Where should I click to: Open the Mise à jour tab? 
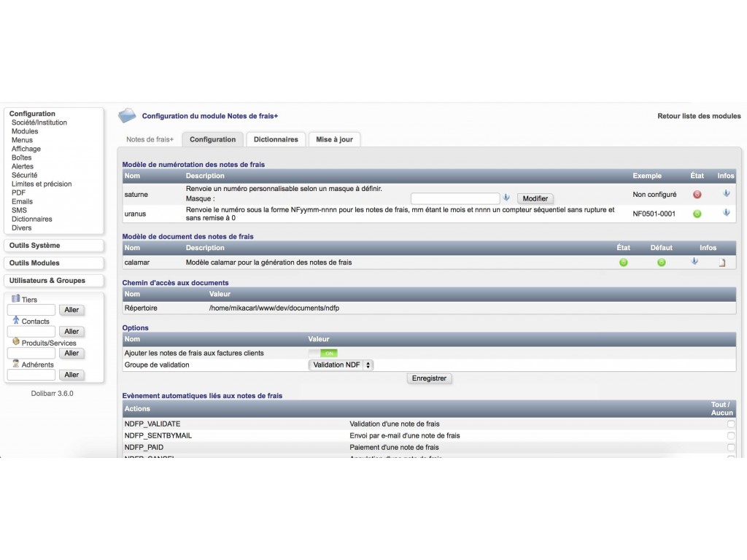tap(334, 139)
